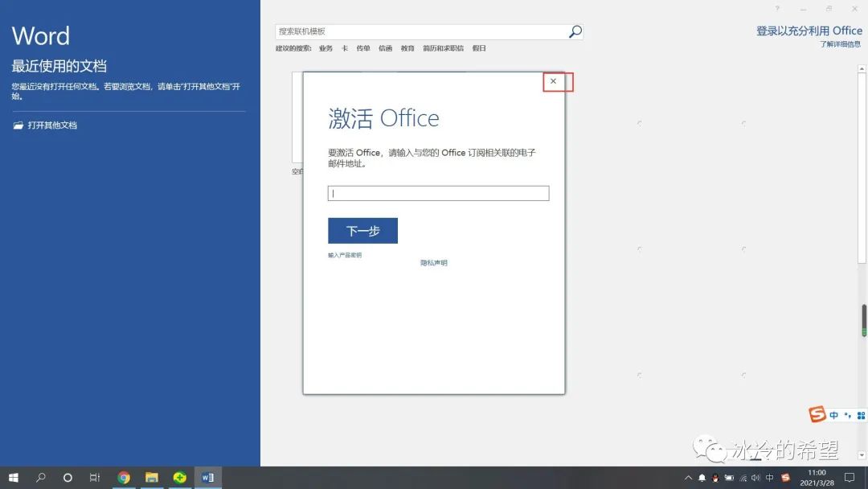868x489 pixels.
Task: Select the 信函 suggested search
Action: 385,49
